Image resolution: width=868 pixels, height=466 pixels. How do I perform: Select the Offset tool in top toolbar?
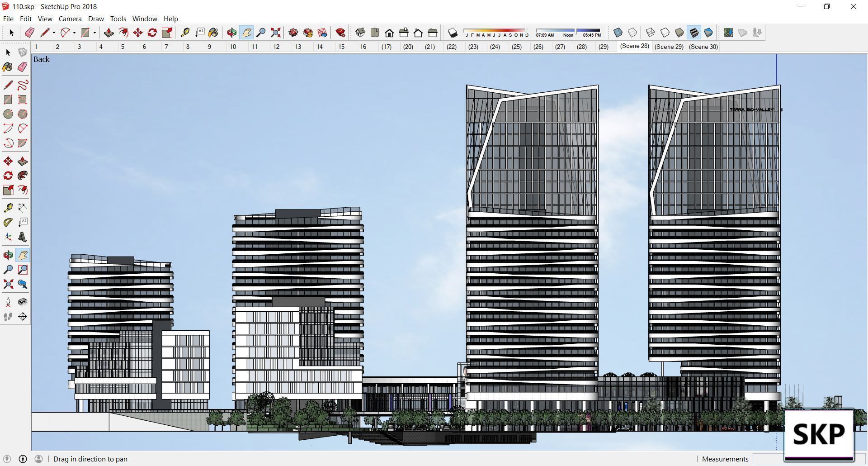pyautogui.click(x=123, y=33)
